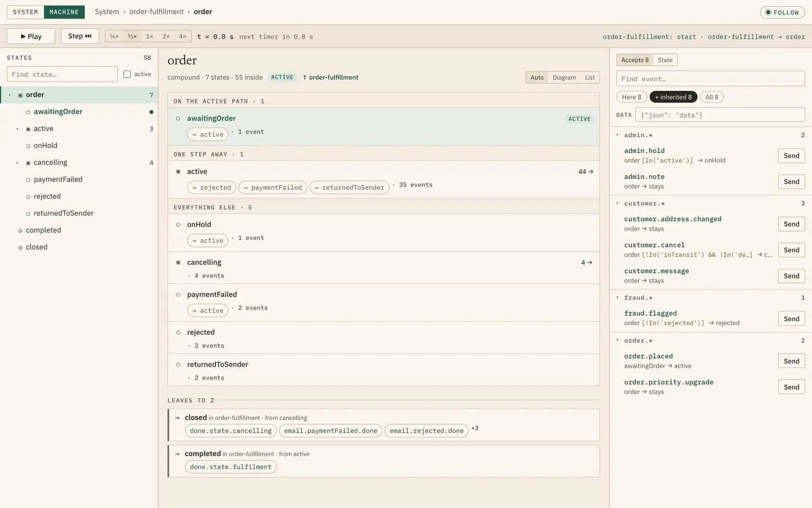812x508 pixels.
Task: Set playback speed to 1×
Action: click(149, 37)
